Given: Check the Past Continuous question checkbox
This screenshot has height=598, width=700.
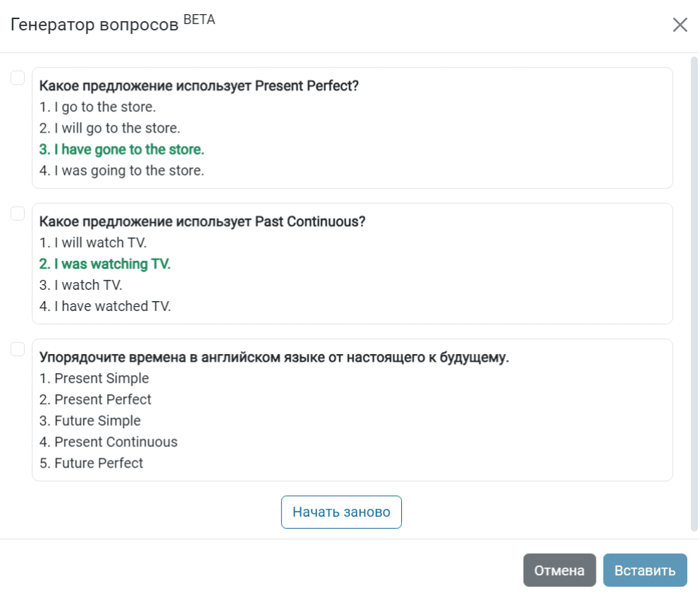Looking at the screenshot, I should click(x=18, y=214).
